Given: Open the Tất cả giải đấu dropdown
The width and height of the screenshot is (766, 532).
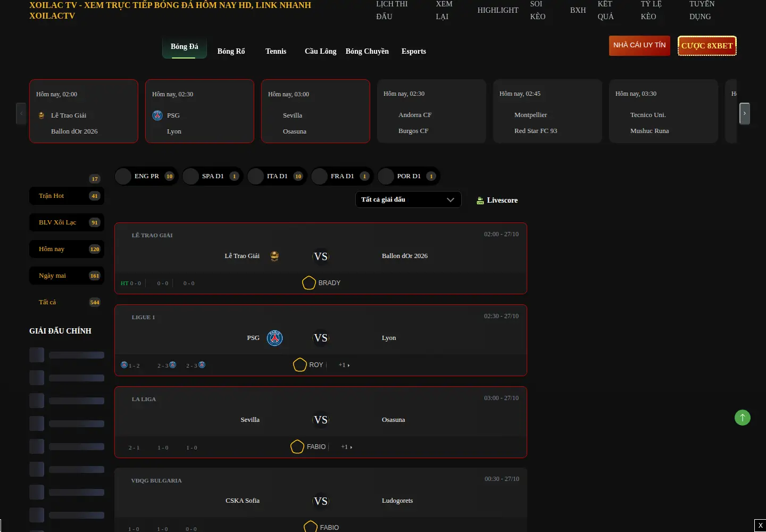Looking at the screenshot, I should pyautogui.click(x=408, y=199).
